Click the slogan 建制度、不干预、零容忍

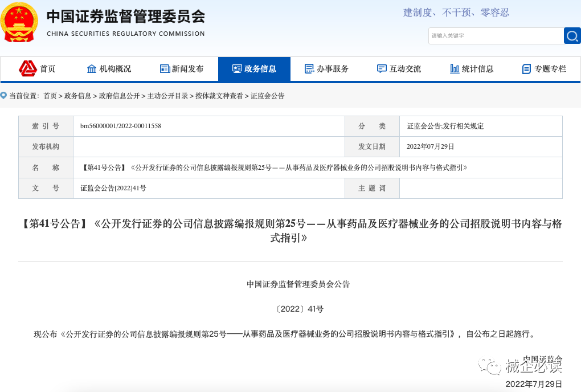(x=456, y=13)
